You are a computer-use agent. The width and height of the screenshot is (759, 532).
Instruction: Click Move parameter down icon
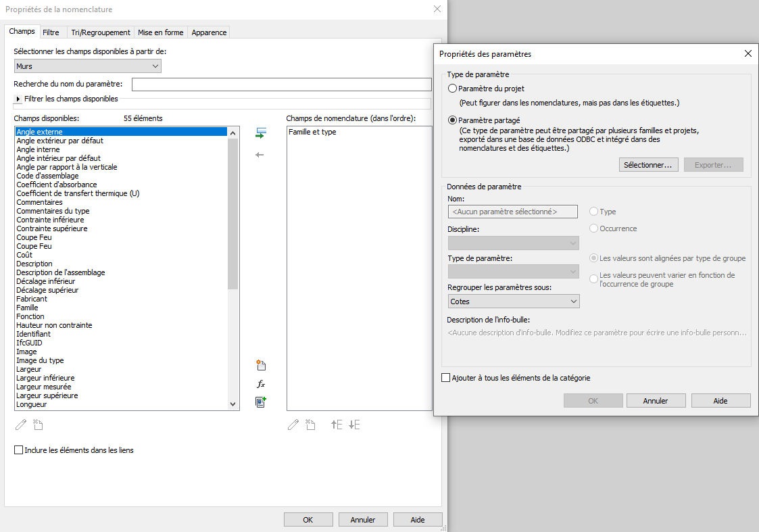point(354,425)
